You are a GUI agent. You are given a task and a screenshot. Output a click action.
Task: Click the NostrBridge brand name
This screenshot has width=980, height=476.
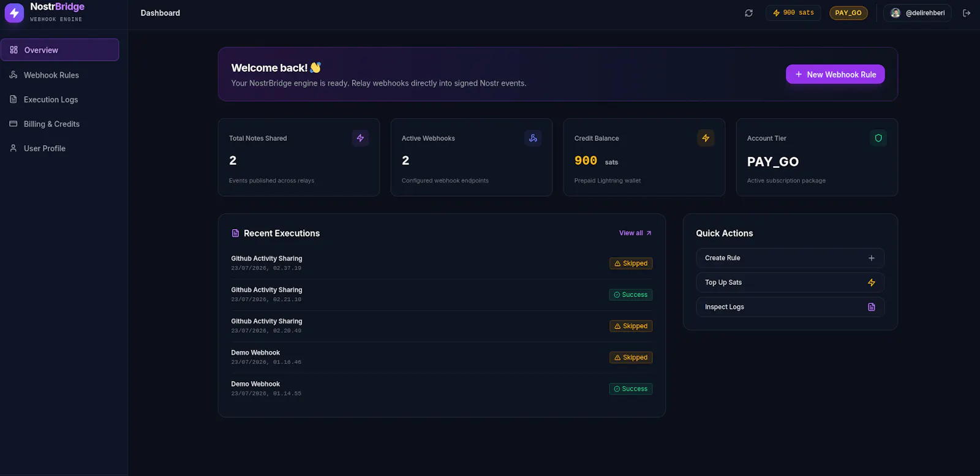click(58, 7)
